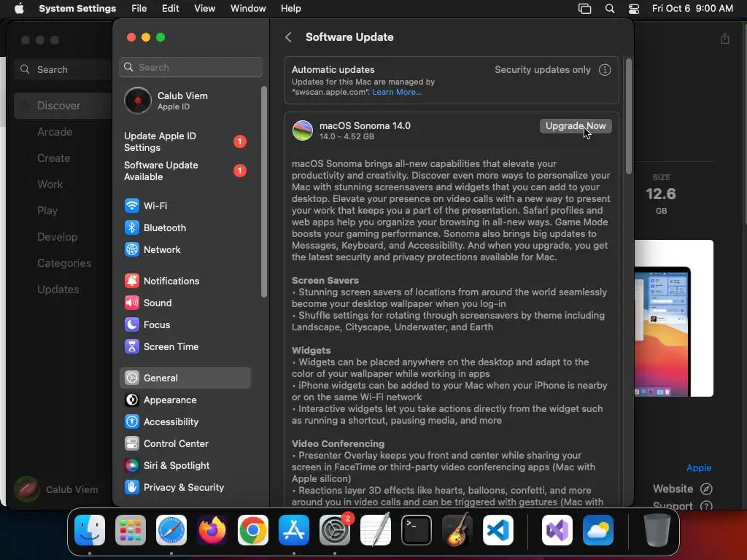Image resolution: width=747 pixels, height=560 pixels.
Task: Select Categories in the App Store sidebar
Action: point(63,262)
